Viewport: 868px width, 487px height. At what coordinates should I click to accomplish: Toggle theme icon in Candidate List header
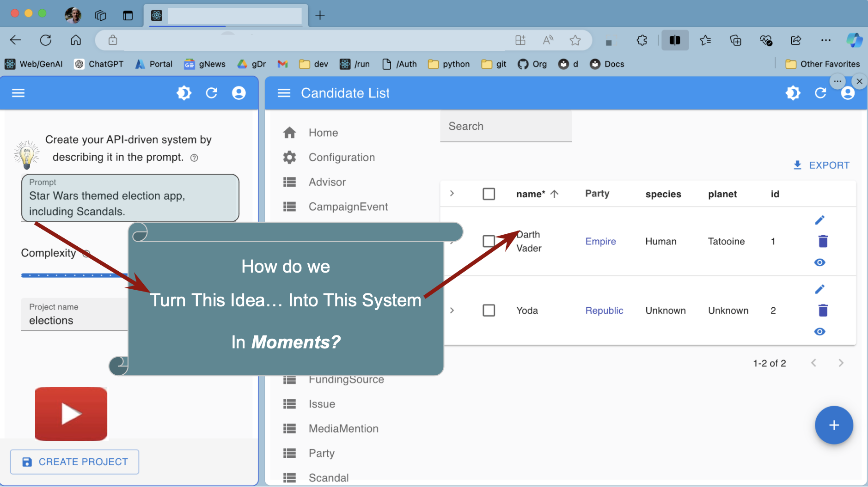tap(793, 93)
